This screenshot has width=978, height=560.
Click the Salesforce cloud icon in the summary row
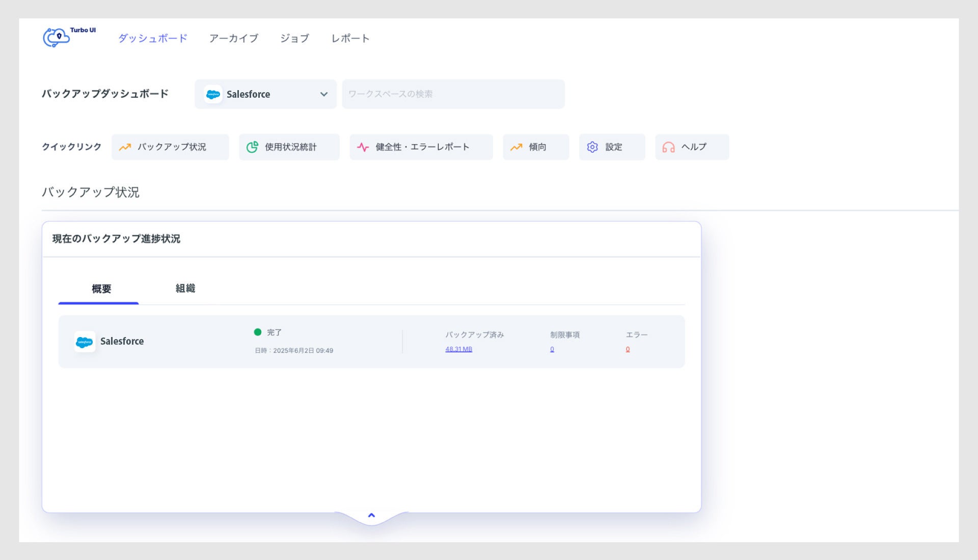click(85, 342)
